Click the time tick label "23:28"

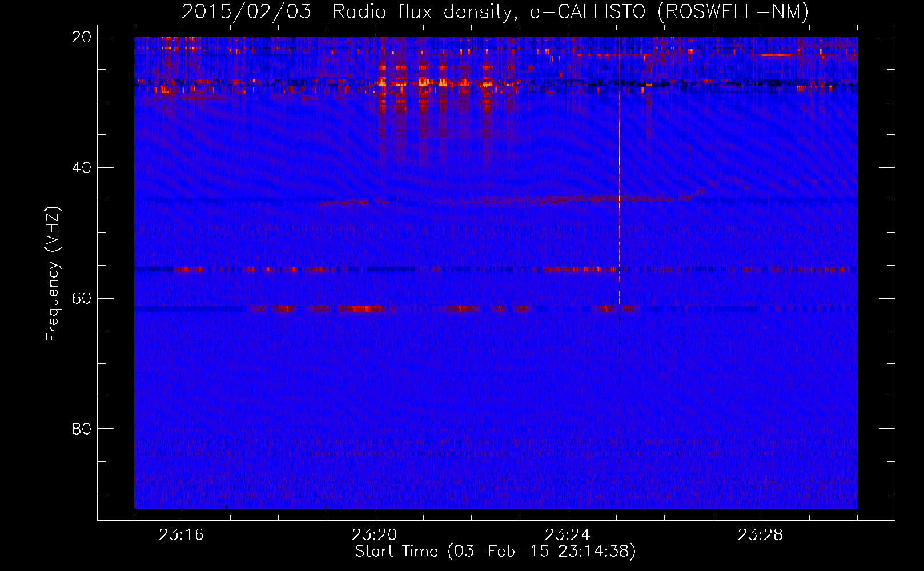(x=761, y=535)
